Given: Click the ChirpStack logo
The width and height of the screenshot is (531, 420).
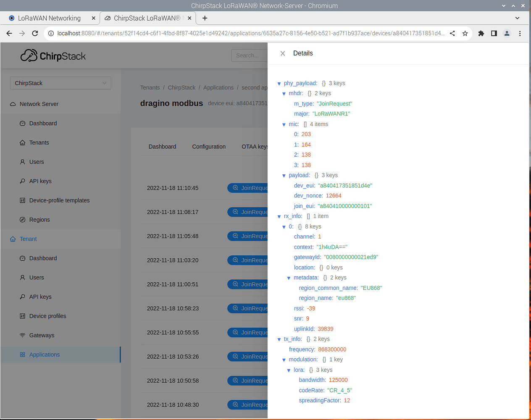Looking at the screenshot, I should coord(53,55).
